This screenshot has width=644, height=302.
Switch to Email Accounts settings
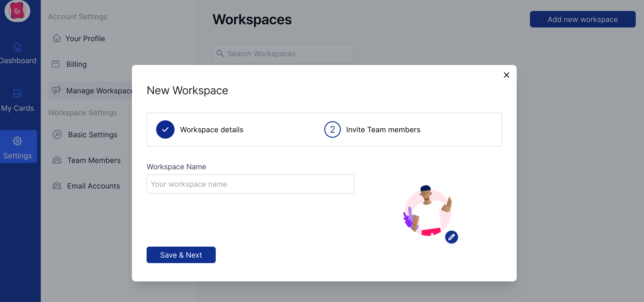coord(93,186)
